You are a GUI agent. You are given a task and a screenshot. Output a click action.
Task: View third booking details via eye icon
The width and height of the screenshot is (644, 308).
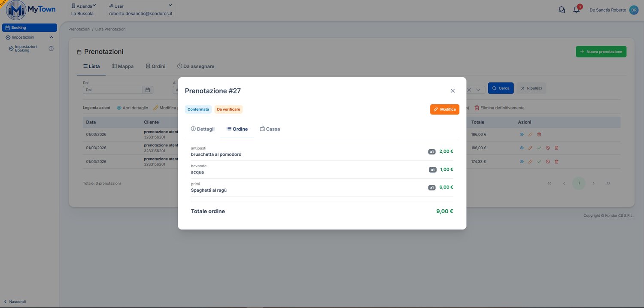click(x=522, y=162)
